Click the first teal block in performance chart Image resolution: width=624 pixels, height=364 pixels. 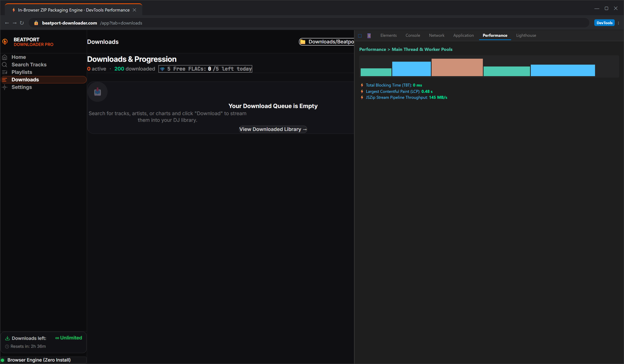click(x=376, y=72)
